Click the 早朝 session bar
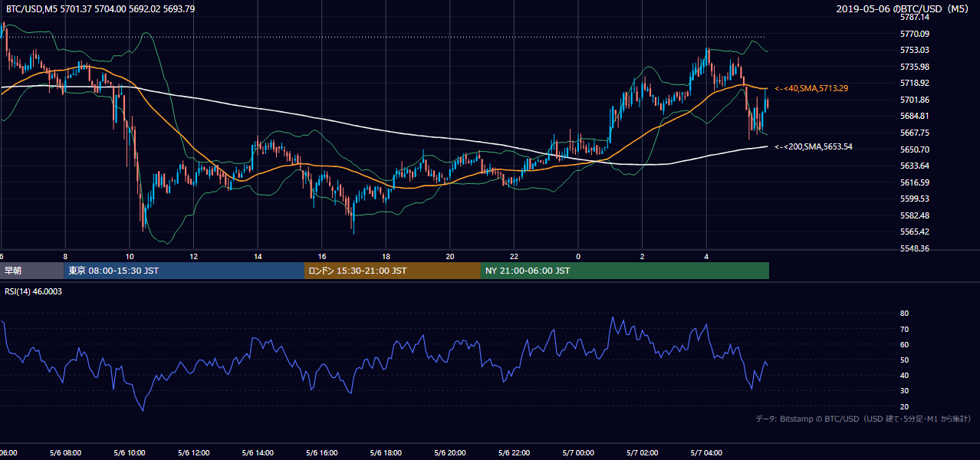Image resolution: width=980 pixels, height=460 pixels. pyautogui.click(x=32, y=271)
